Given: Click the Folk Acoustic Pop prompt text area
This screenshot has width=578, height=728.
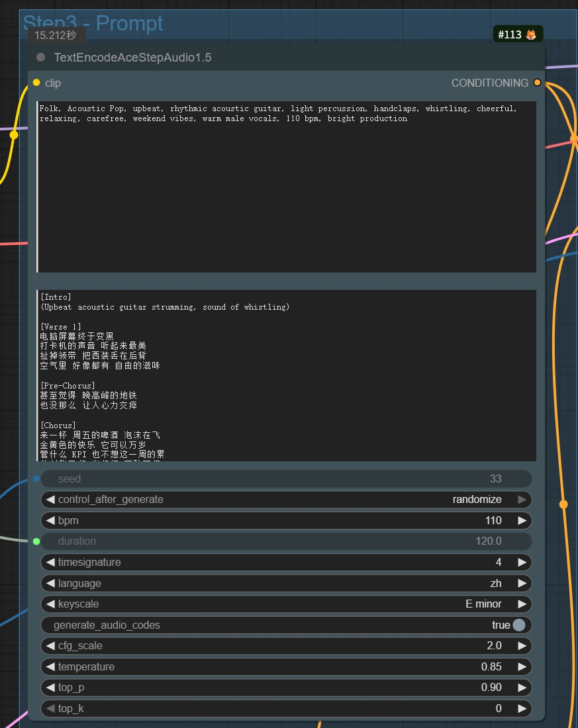Looking at the screenshot, I should tap(285, 185).
